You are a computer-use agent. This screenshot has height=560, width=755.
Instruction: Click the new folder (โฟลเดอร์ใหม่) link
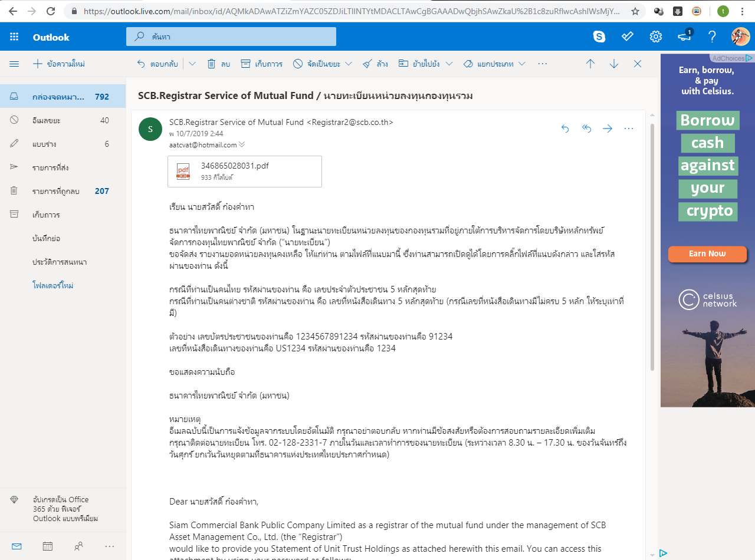[53, 285]
